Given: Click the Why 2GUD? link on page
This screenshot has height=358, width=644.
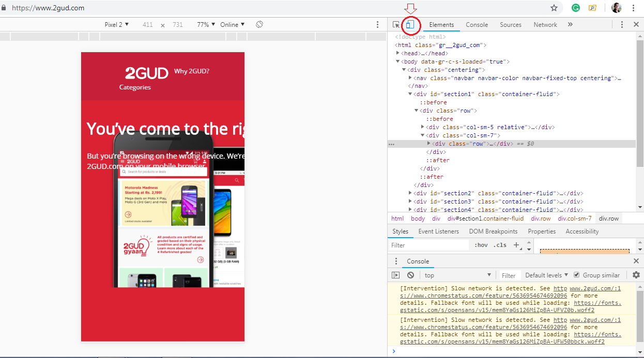Looking at the screenshot, I should tap(192, 71).
